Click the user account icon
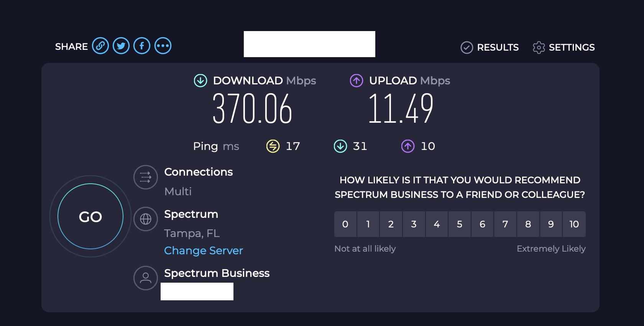Image resolution: width=644 pixels, height=326 pixels. pos(146,278)
